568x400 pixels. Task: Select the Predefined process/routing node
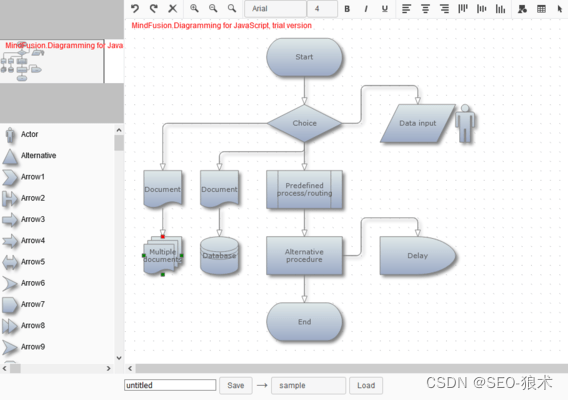tap(304, 189)
